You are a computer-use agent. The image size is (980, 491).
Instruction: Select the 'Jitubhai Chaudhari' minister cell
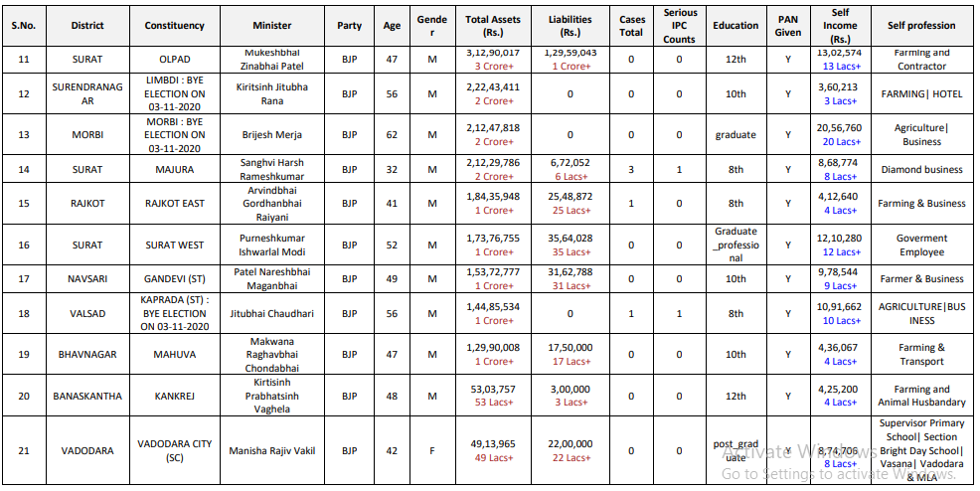tap(271, 313)
